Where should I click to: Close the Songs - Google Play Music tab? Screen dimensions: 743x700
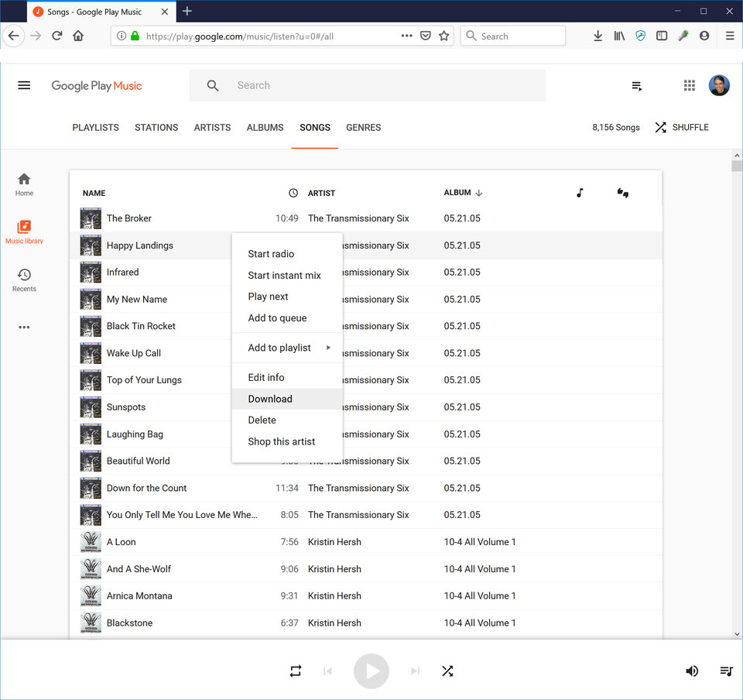(164, 12)
